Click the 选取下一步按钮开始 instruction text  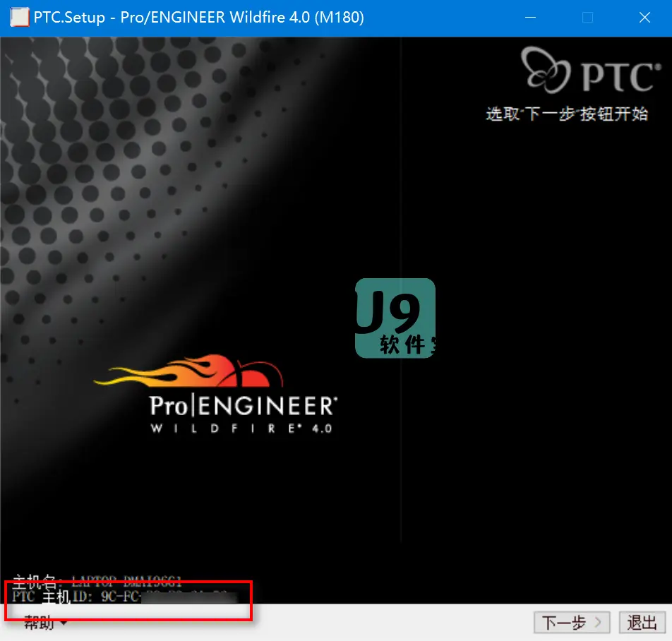click(567, 114)
